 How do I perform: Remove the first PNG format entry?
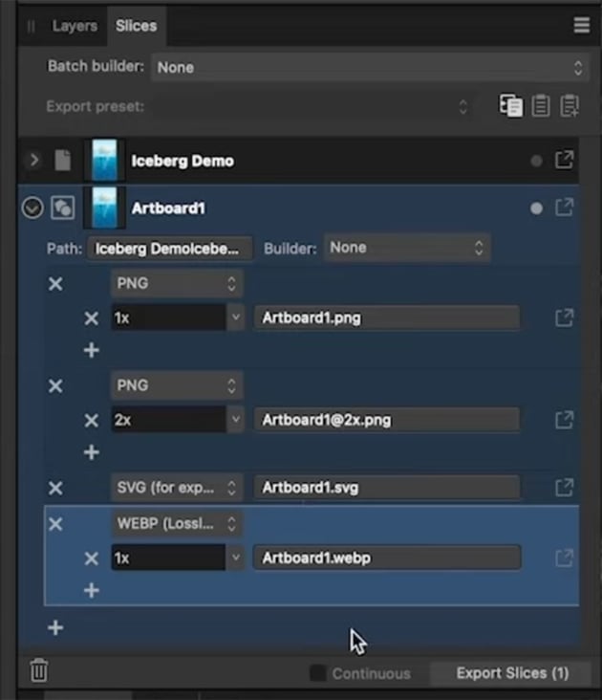(55, 283)
